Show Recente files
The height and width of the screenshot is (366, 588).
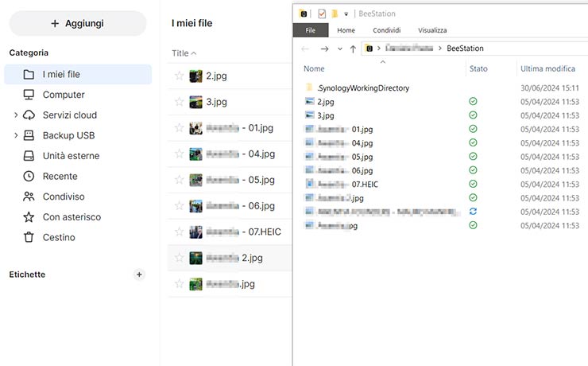[x=60, y=177]
